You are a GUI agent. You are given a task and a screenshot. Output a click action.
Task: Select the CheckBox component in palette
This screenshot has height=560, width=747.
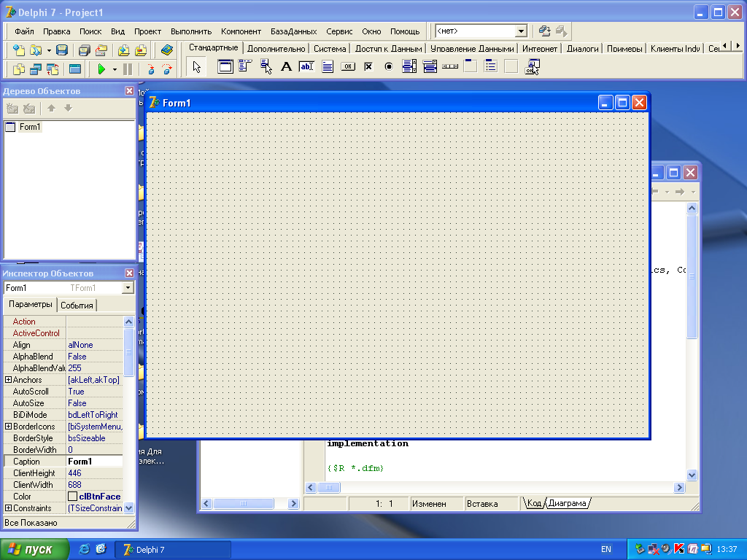(x=368, y=66)
